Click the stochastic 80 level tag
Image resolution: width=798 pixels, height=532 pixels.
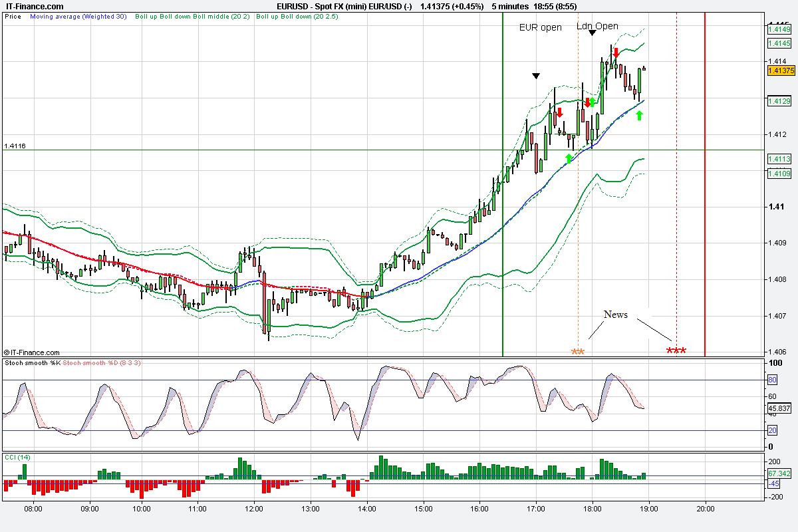click(773, 380)
